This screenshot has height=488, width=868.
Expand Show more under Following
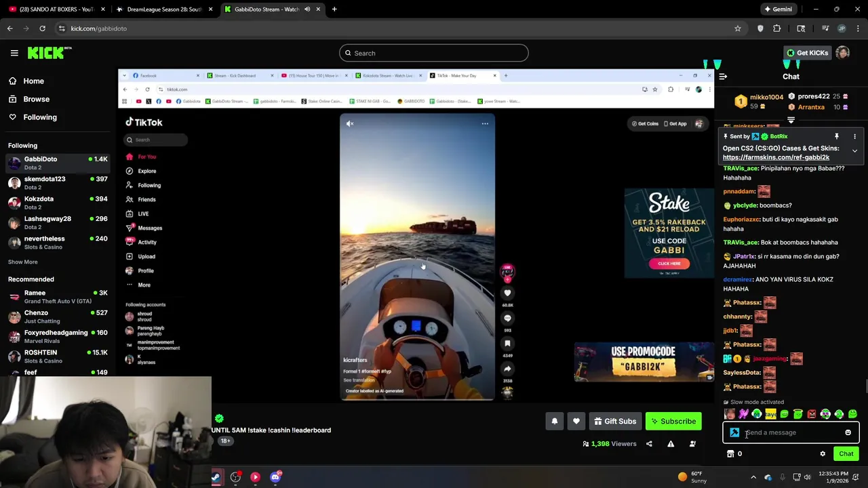[x=22, y=262]
